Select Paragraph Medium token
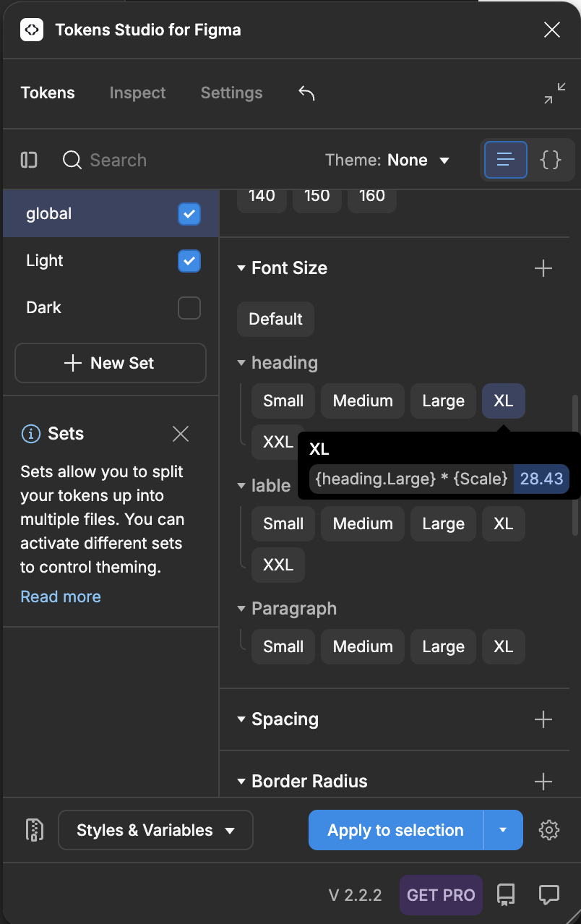Image resolution: width=581 pixels, height=924 pixels. pyautogui.click(x=363, y=646)
